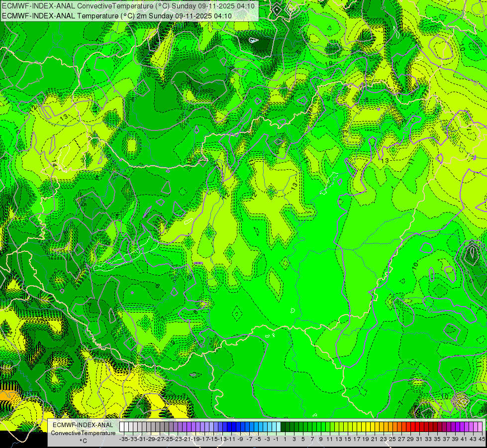The image size is (487, 448).
Task: Click the color scale tick label 41
Action: (464, 440)
